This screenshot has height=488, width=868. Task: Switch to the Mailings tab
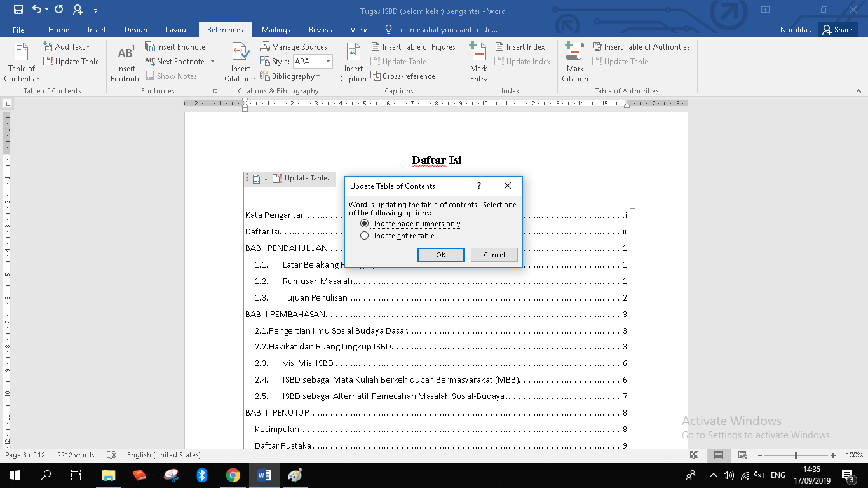[276, 30]
